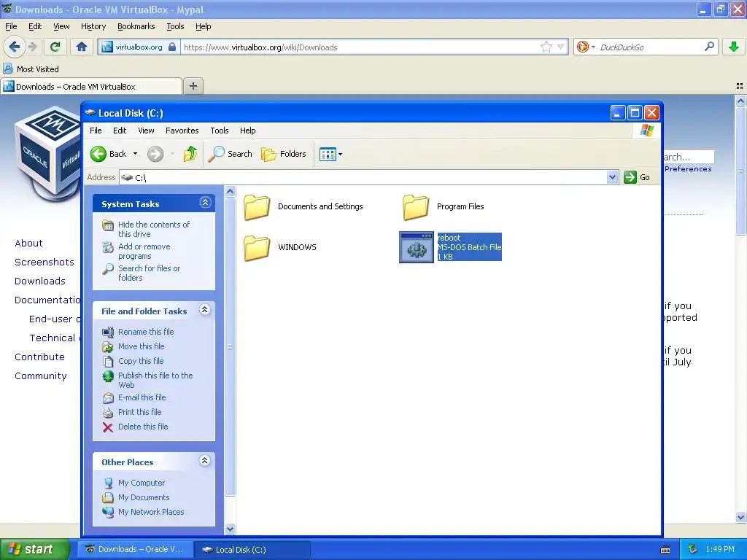This screenshot has height=560, width=747.
Task: Click the DuckDuckGo search magnifier icon
Action: click(x=709, y=47)
